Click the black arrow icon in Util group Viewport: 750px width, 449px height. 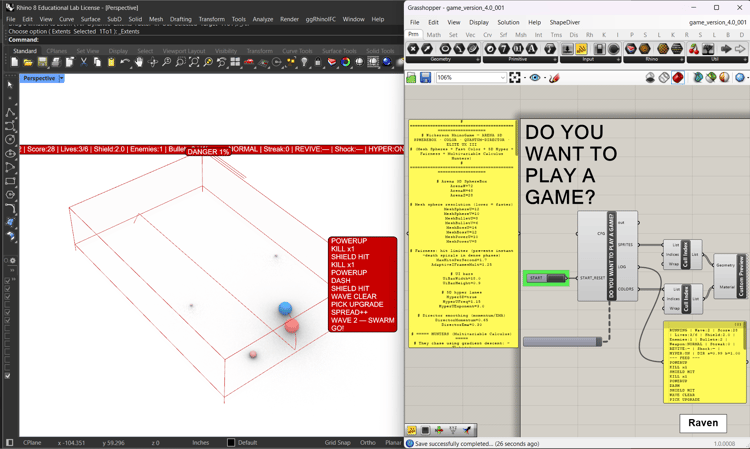(726, 49)
